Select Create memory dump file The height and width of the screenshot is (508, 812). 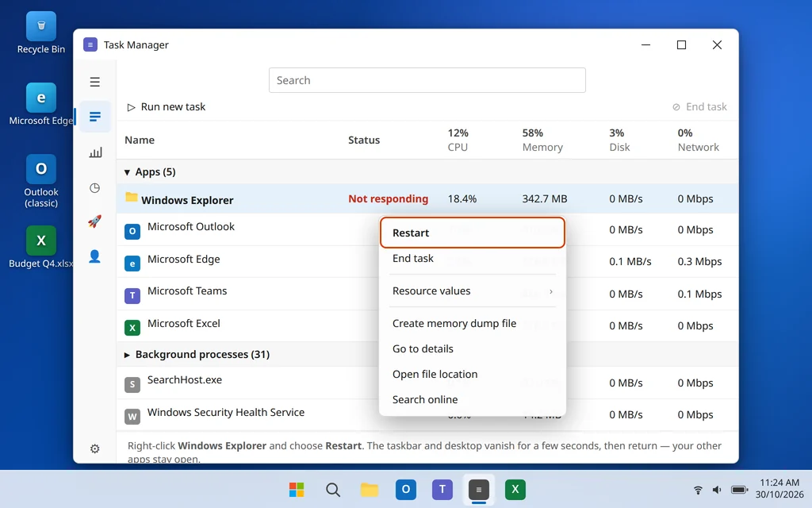[x=473, y=324]
